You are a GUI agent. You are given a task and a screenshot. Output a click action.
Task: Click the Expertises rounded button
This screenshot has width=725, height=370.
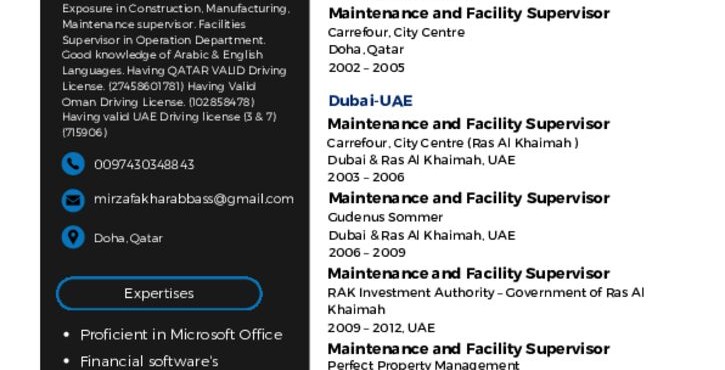click(159, 293)
